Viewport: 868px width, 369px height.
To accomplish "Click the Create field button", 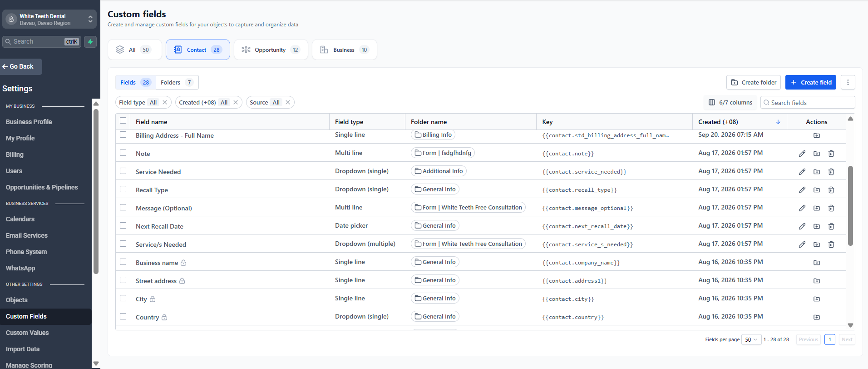I will (x=811, y=82).
